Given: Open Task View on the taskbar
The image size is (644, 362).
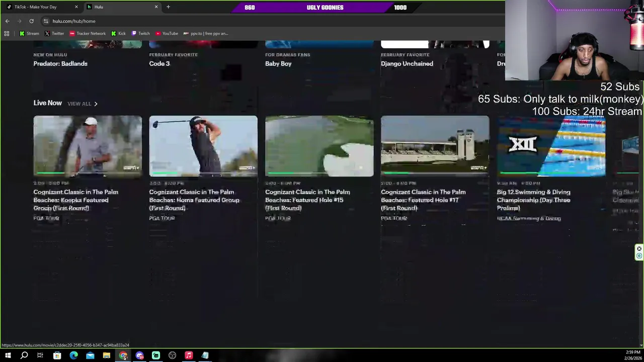Looking at the screenshot, I should pos(40,355).
